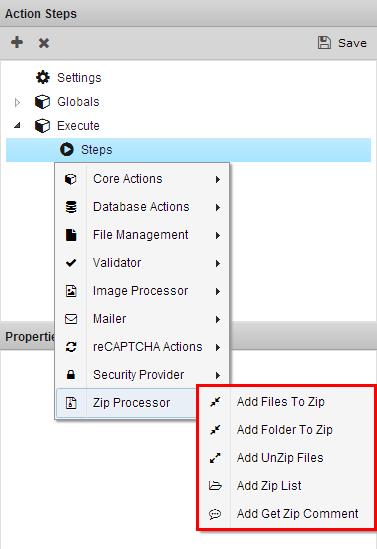Click the Save button label
This screenshot has width=377, height=549.
[352, 43]
